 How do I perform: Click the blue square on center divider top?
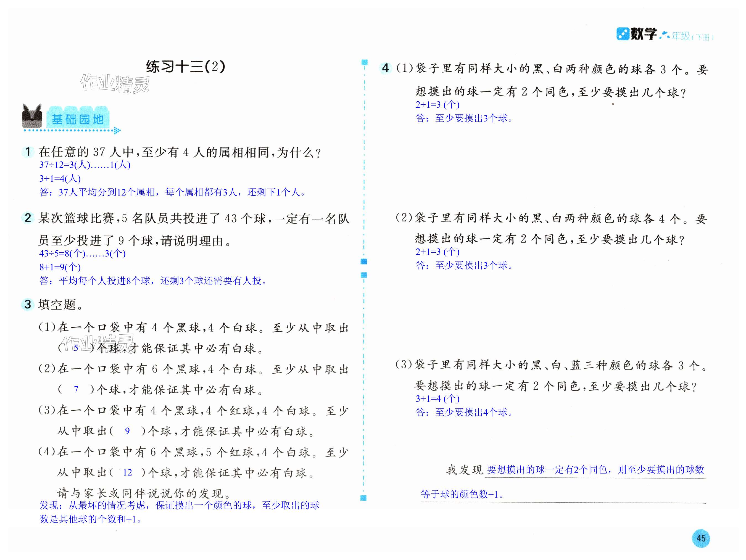[x=364, y=62]
